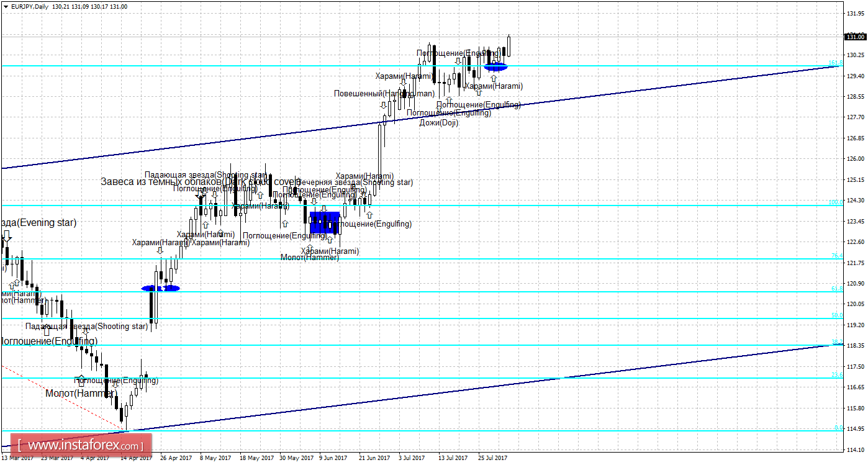Click the 127.70 price axis label

point(855,117)
